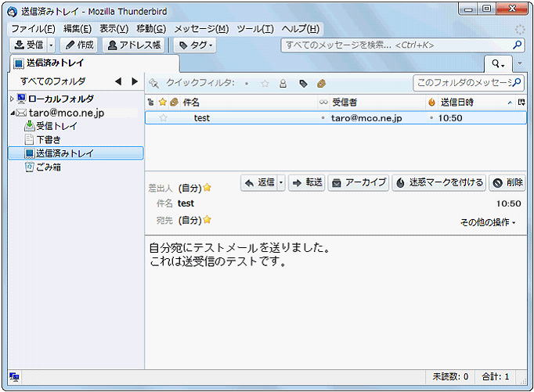Select the 送信済みトレイ folder in the tree
The height and width of the screenshot is (392, 534).
coord(76,153)
